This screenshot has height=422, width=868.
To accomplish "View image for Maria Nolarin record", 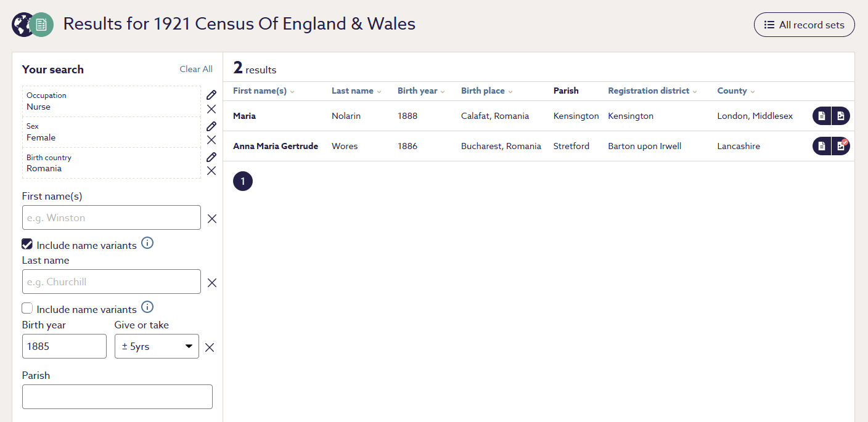I will (x=840, y=116).
